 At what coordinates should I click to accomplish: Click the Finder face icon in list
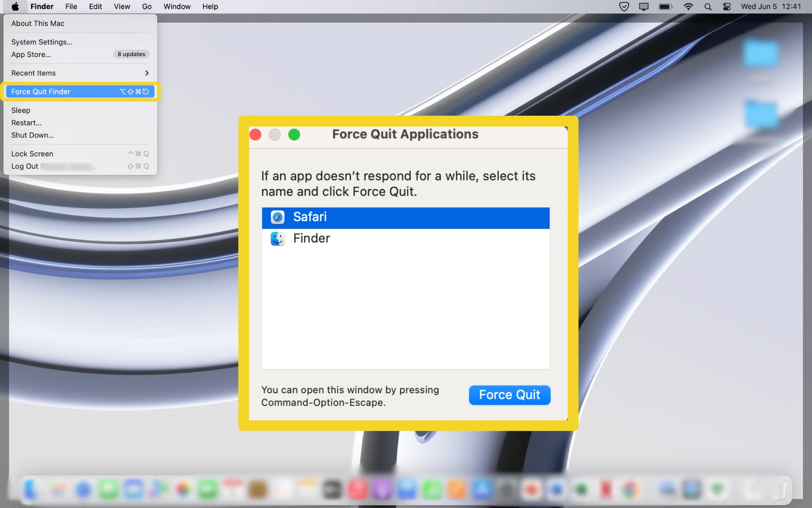[278, 238]
